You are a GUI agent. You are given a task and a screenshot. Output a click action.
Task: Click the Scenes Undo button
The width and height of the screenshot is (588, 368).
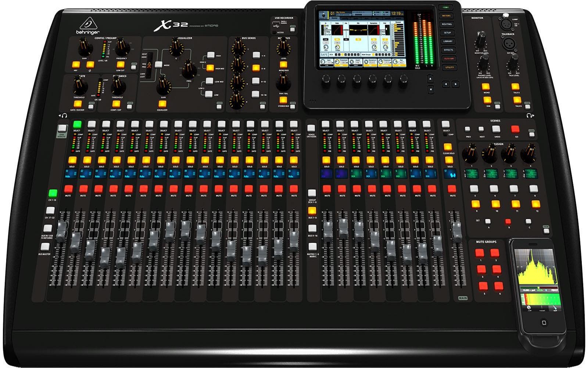[496, 129]
